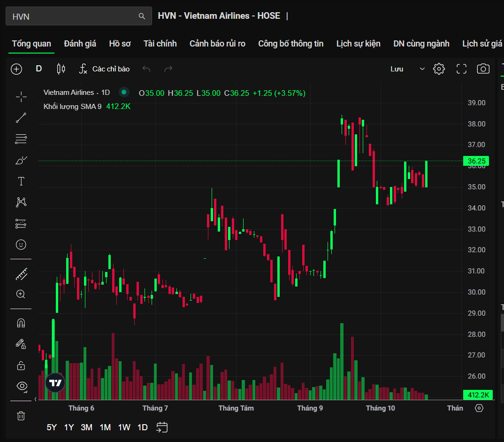
Task: Choose the brush drawing tool
Action: pos(21,161)
